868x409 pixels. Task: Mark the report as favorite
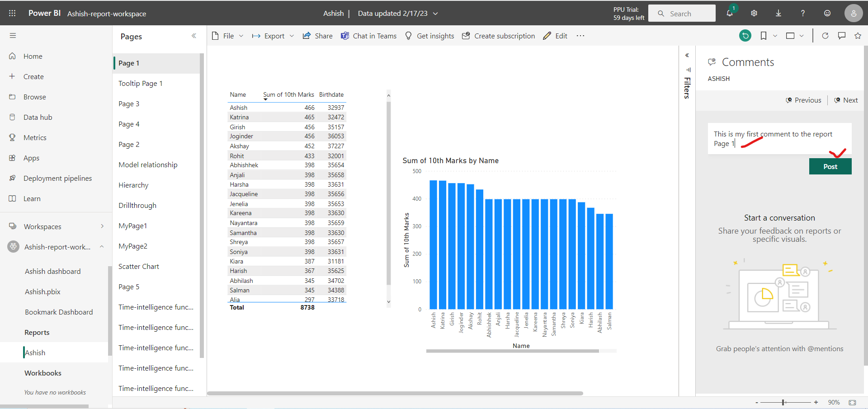coord(858,35)
